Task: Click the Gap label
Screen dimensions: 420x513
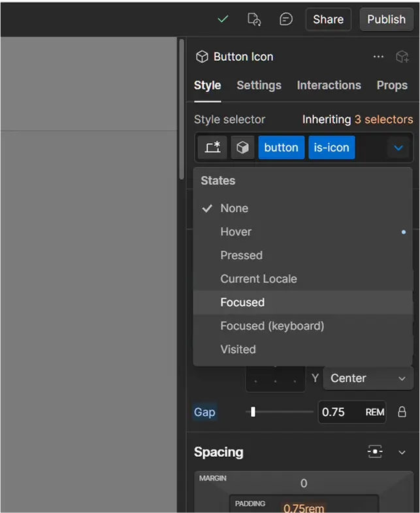Action: pyautogui.click(x=204, y=412)
